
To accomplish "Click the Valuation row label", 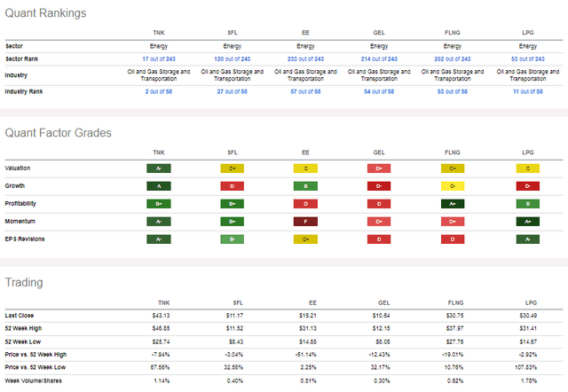I will (x=18, y=169).
